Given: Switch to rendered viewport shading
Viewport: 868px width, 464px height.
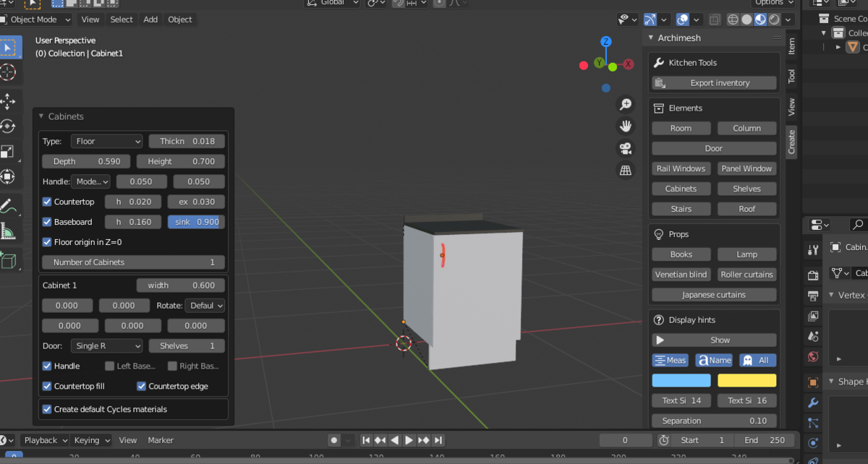Looking at the screenshot, I should point(775,20).
